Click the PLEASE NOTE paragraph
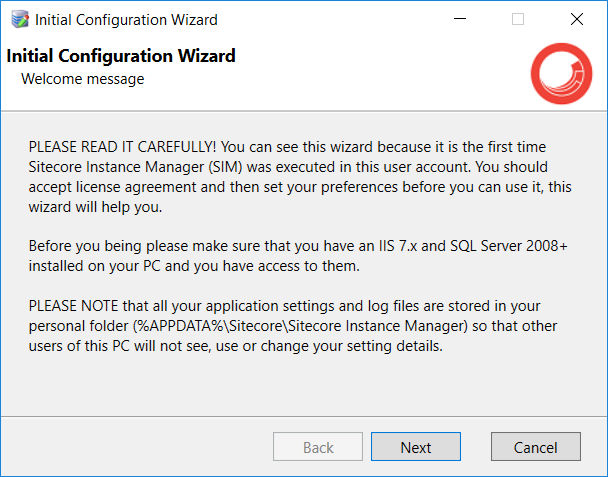608x477 pixels. 293,326
